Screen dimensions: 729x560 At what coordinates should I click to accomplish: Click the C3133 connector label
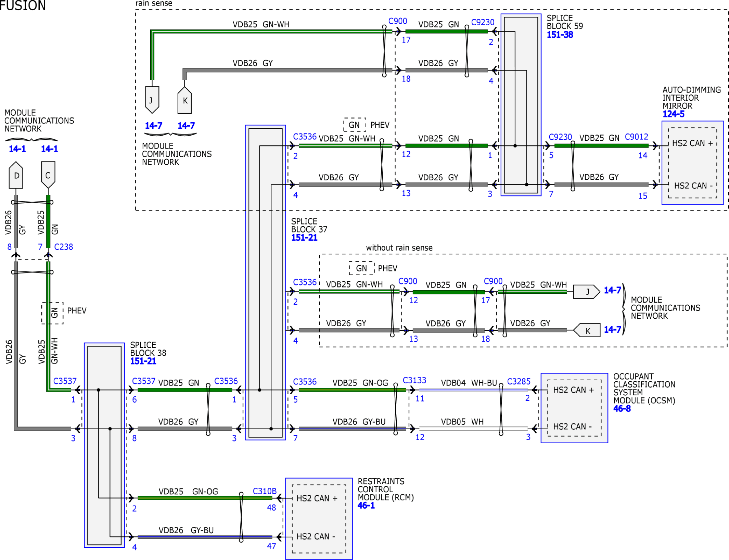tap(414, 380)
